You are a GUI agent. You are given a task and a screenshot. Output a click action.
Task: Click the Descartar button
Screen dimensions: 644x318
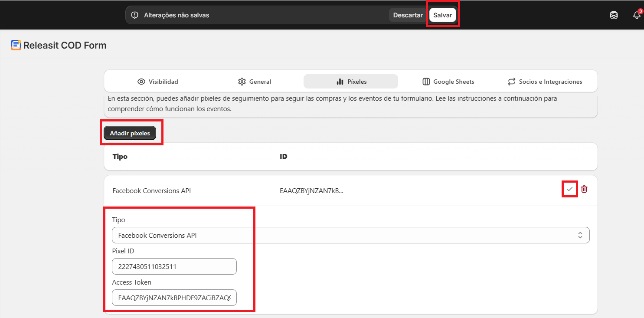408,15
